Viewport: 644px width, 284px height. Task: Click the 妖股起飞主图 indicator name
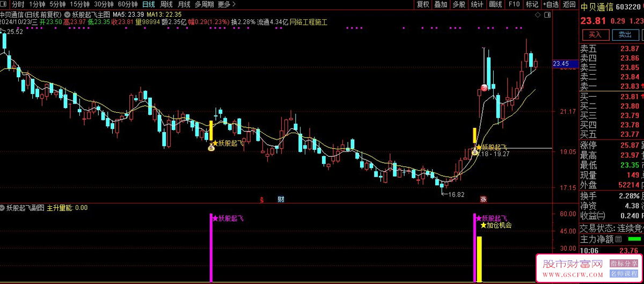click(91, 14)
